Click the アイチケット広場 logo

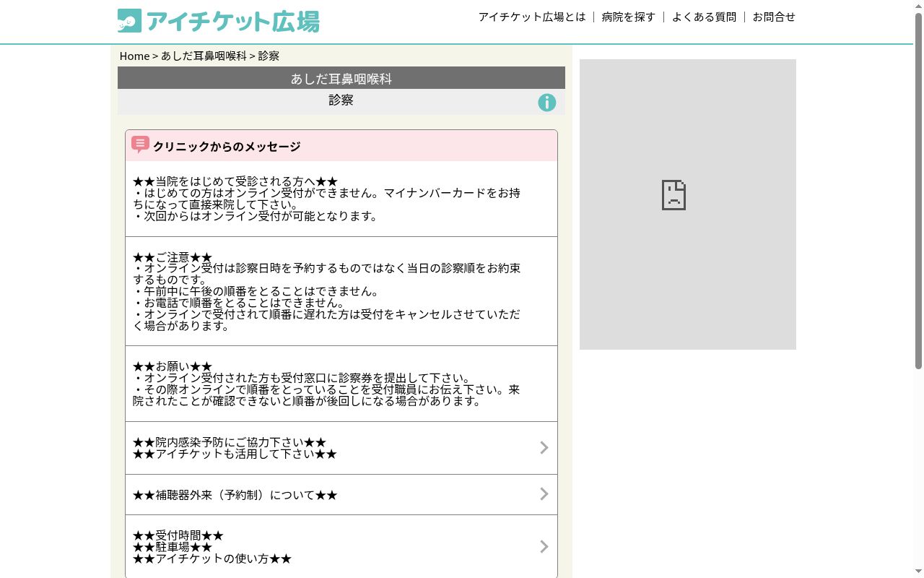click(218, 21)
